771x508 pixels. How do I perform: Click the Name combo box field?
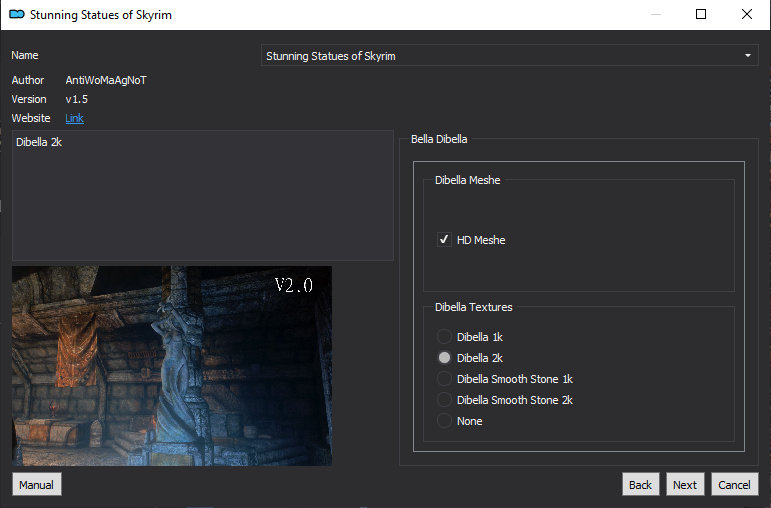[509, 56]
